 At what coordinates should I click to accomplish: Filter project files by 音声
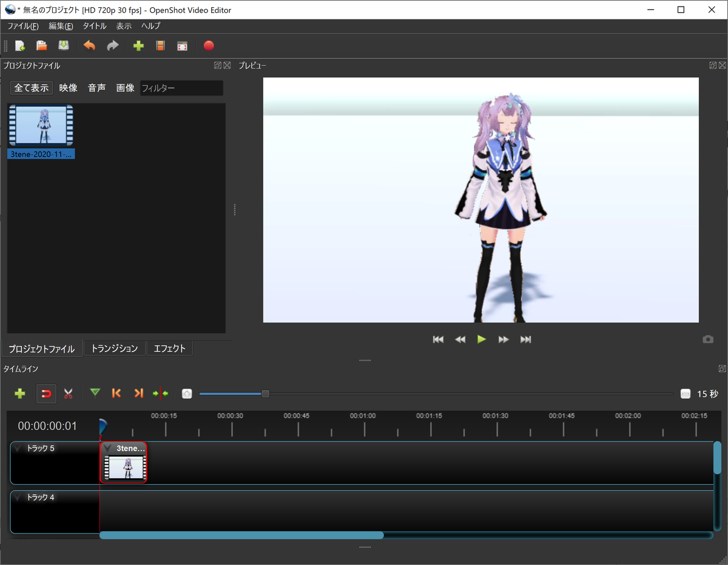point(97,88)
